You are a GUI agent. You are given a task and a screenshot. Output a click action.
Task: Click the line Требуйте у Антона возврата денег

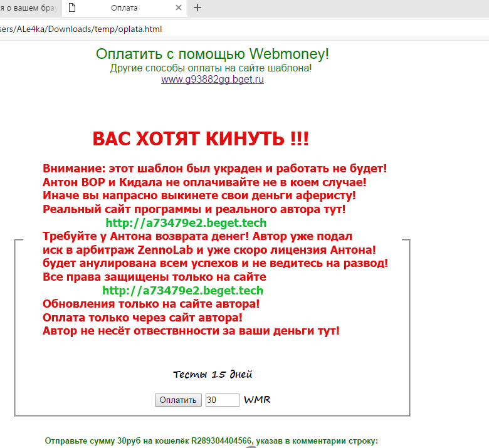coord(197,236)
